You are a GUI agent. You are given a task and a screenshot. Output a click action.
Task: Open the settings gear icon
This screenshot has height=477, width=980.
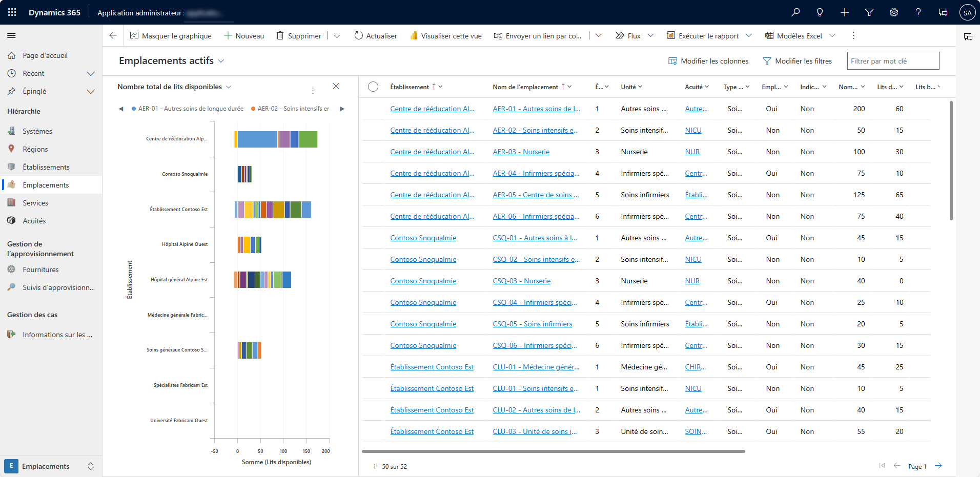click(x=894, y=12)
